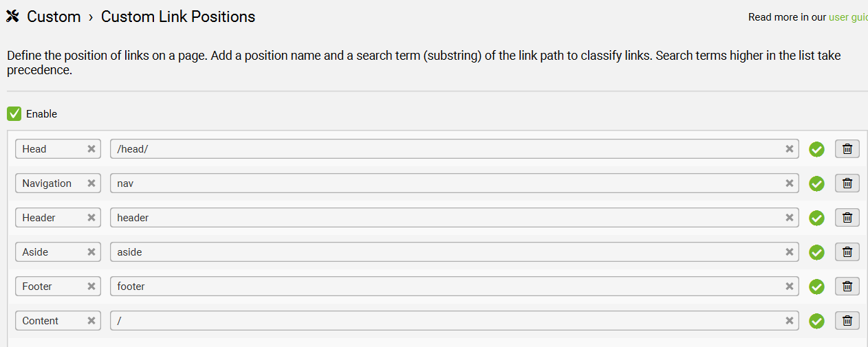Click the green checkmark on Head row
868x347 pixels.
point(816,149)
